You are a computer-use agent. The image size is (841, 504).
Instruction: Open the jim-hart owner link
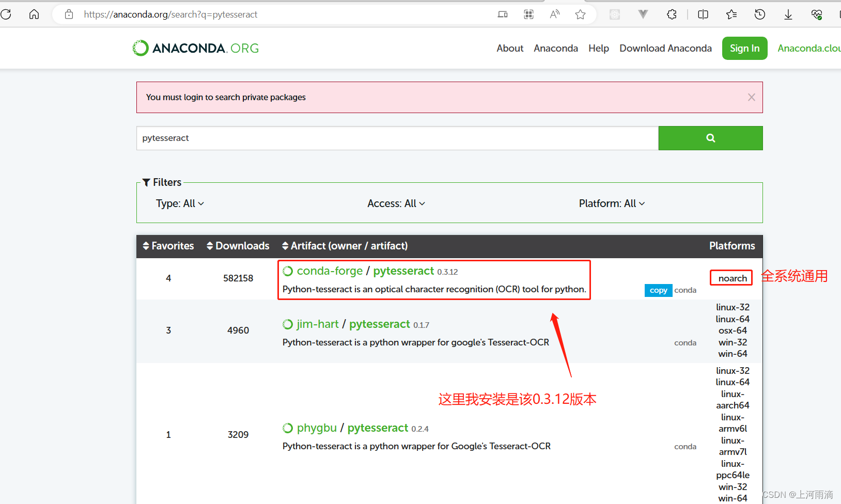click(318, 324)
